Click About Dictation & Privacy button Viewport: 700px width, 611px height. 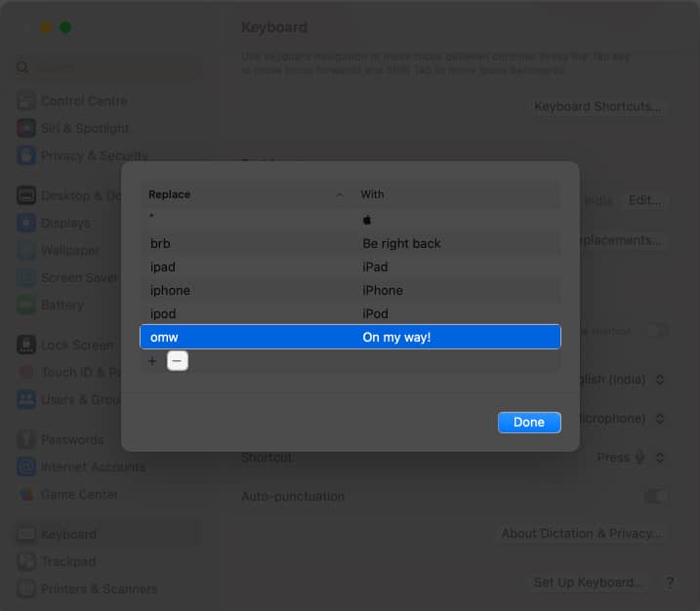point(581,533)
